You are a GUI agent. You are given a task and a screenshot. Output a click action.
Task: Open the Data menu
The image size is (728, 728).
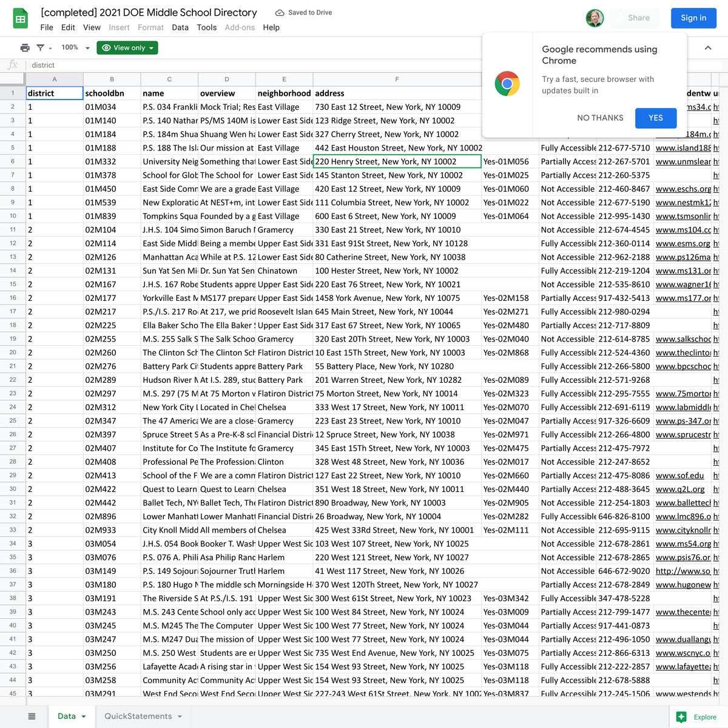click(180, 27)
